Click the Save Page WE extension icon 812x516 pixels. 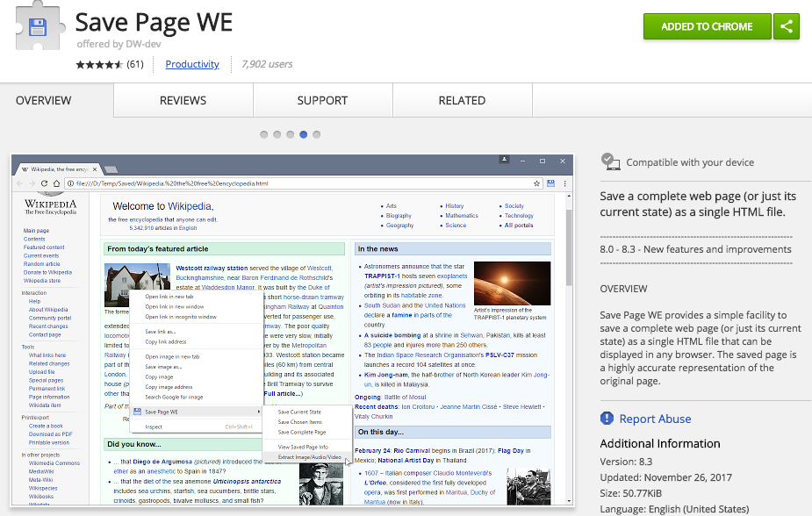click(40, 25)
